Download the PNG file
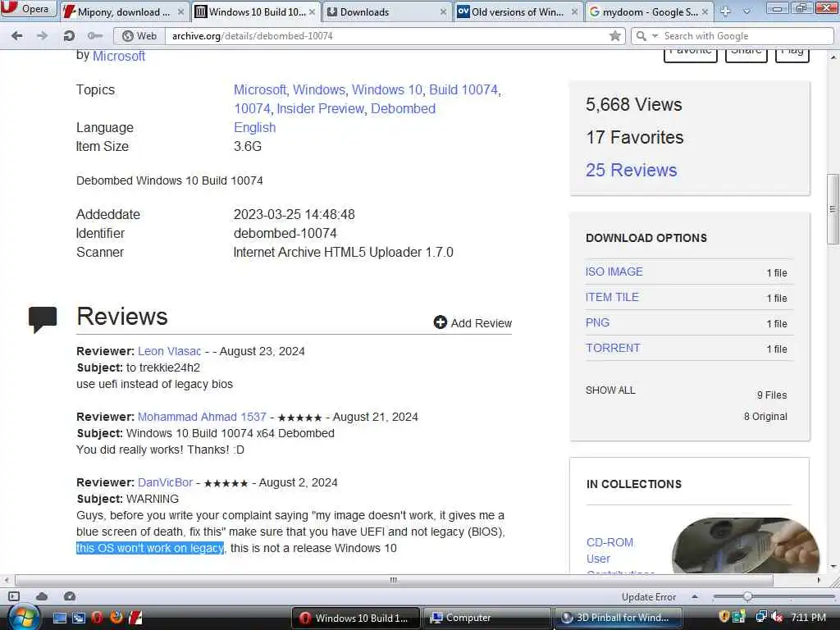The height and width of the screenshot is (630, 840). click(x=597, y=323)
